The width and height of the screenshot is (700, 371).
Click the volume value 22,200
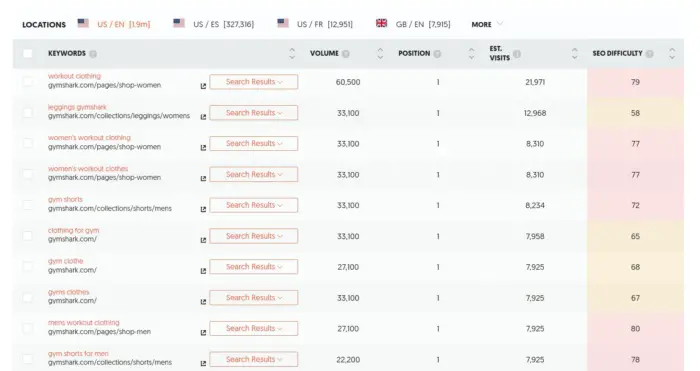point(348,359)
